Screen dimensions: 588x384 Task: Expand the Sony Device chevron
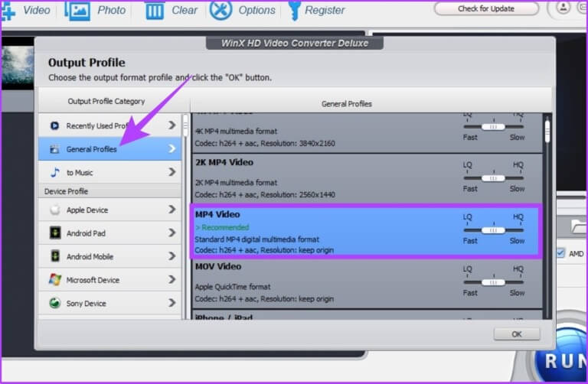click(172, 303)
